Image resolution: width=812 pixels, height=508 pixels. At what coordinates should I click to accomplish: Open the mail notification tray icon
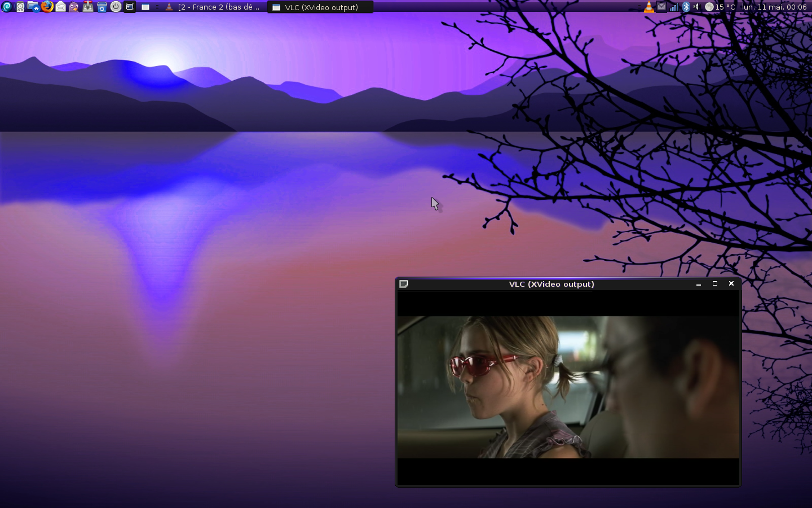click(661, 7)
